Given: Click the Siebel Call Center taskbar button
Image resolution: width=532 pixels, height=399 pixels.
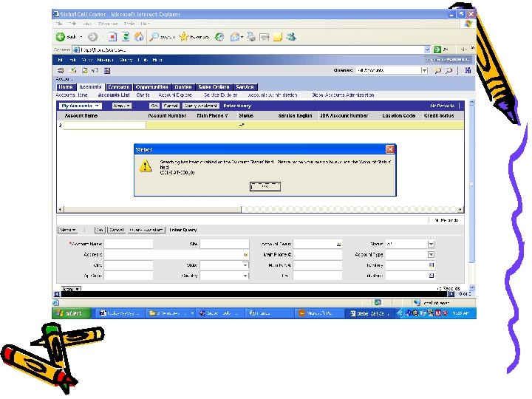Looking at the screenshot, I should 369,313.
